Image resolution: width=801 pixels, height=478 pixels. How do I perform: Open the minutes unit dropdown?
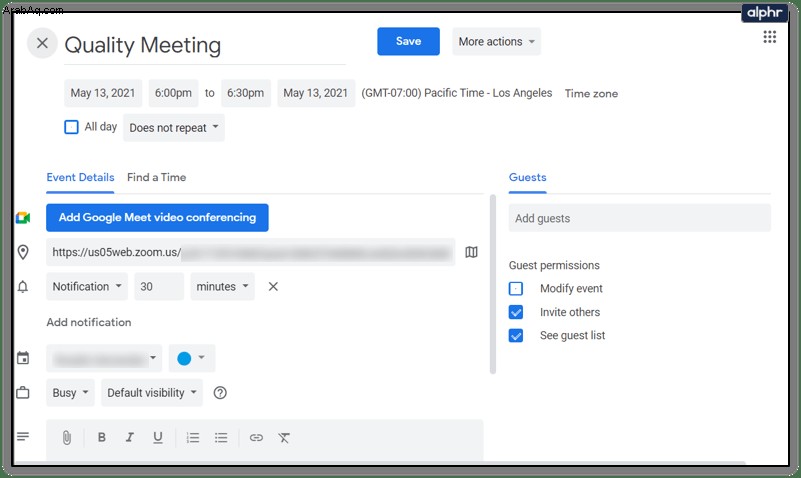(222, 286)
